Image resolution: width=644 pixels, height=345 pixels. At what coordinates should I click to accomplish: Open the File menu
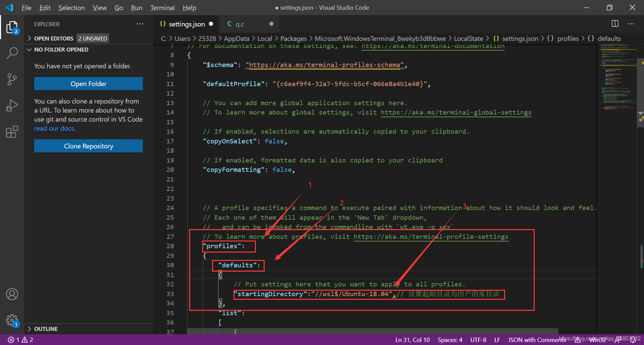point(26,8)
